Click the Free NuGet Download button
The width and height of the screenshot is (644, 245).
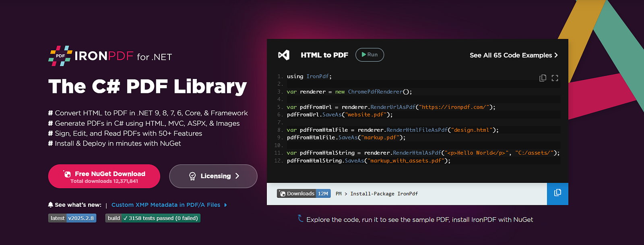tap(104, 176)
